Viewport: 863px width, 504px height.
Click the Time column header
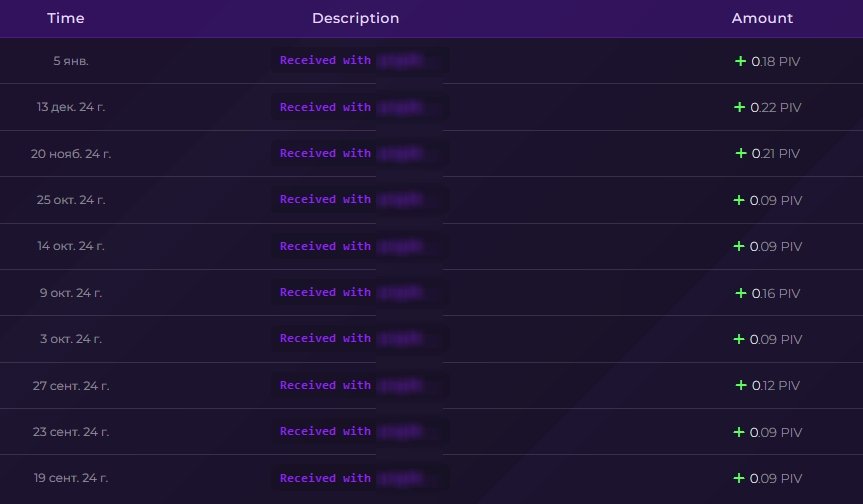(66, 18)
